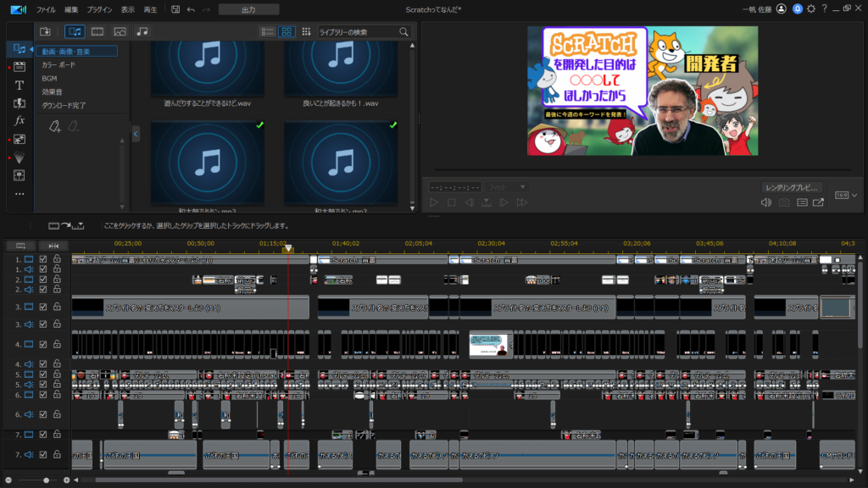Disable video track 1 checkbox
The image size is (868, 488).
[43, 259]
